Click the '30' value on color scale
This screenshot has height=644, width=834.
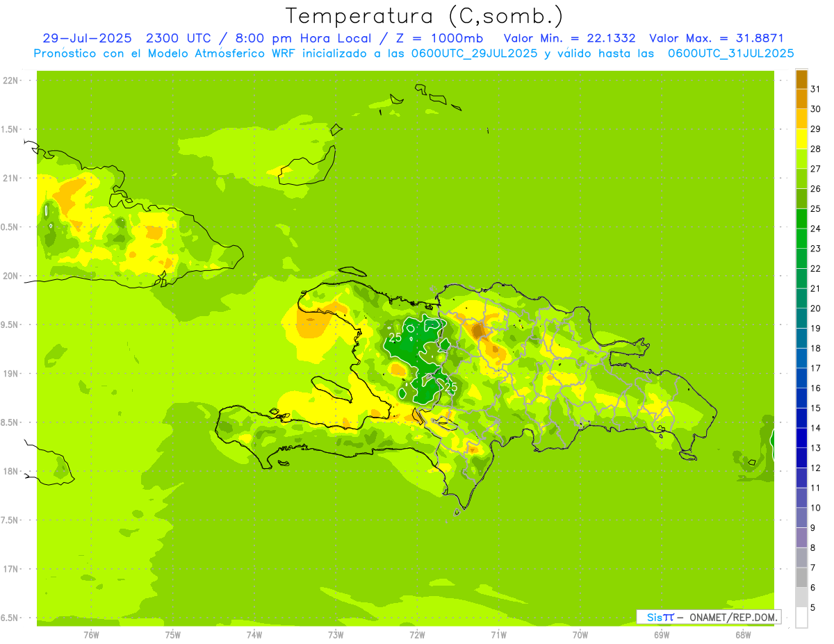click(x=815, y=109)
